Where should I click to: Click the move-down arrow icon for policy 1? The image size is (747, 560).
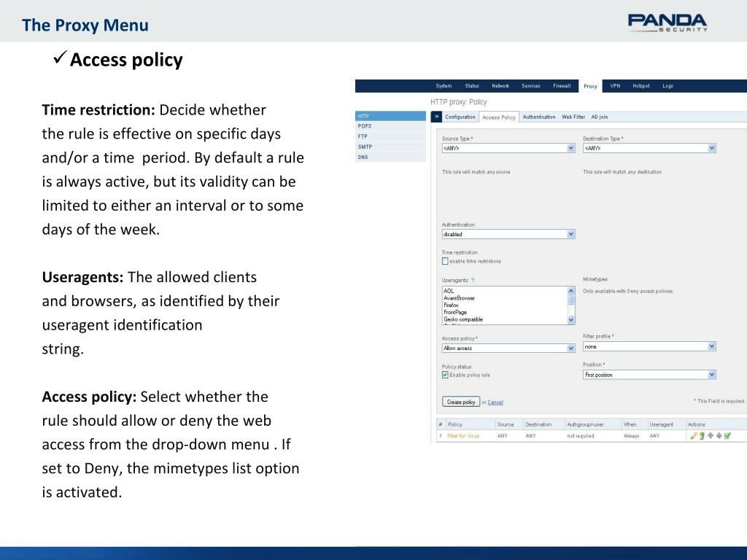pyautogui.click(x=719, y=435)
